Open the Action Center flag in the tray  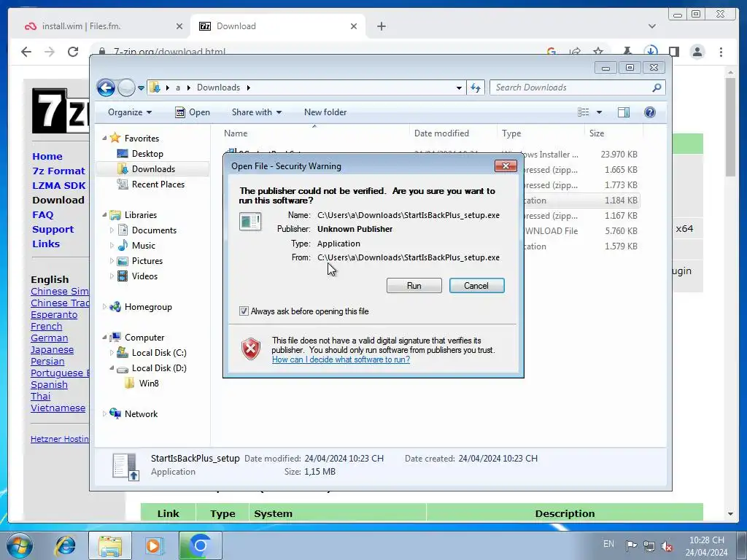[631, 545]
